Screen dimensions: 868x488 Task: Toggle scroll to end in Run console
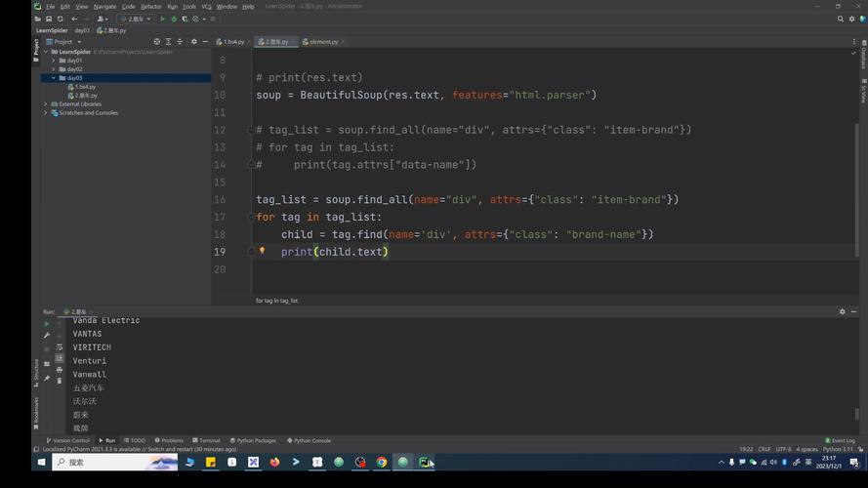pyautogui.click(x=60, y=358)
